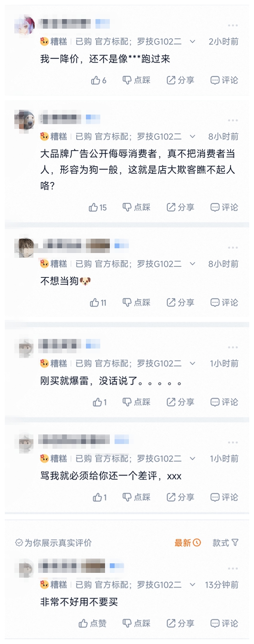Tap 点赞 on '非常不好用不要买' review
254x644 pixels.
click(93, 623)
